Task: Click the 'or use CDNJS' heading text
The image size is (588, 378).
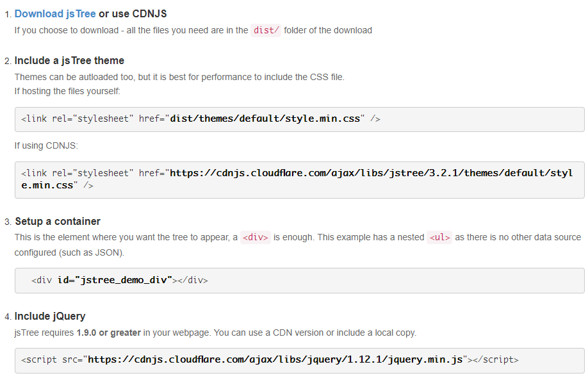Action: coord(133,14)
